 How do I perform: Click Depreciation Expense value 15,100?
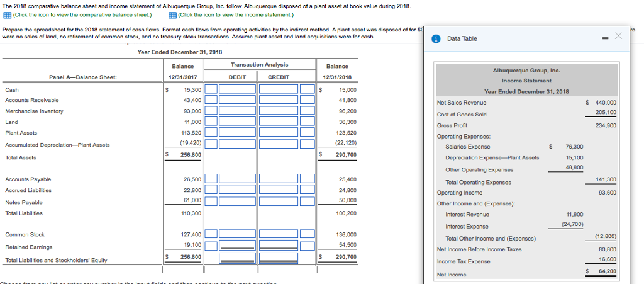pos(574,157)
